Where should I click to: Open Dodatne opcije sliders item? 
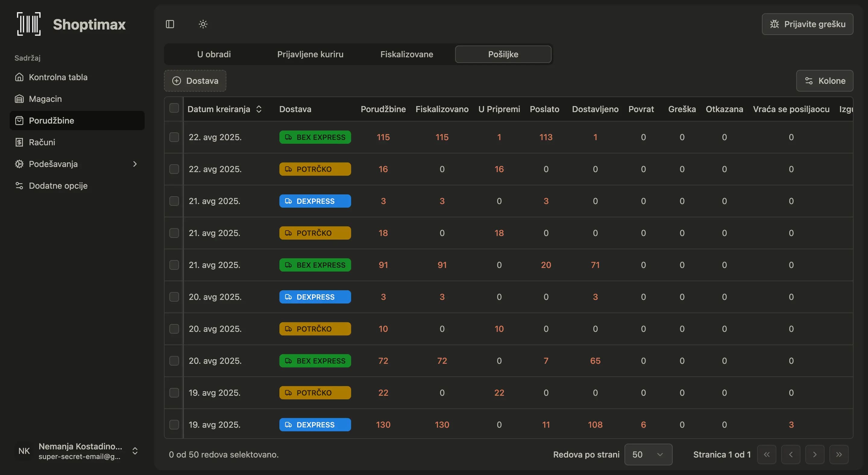[x=58, y=186]
